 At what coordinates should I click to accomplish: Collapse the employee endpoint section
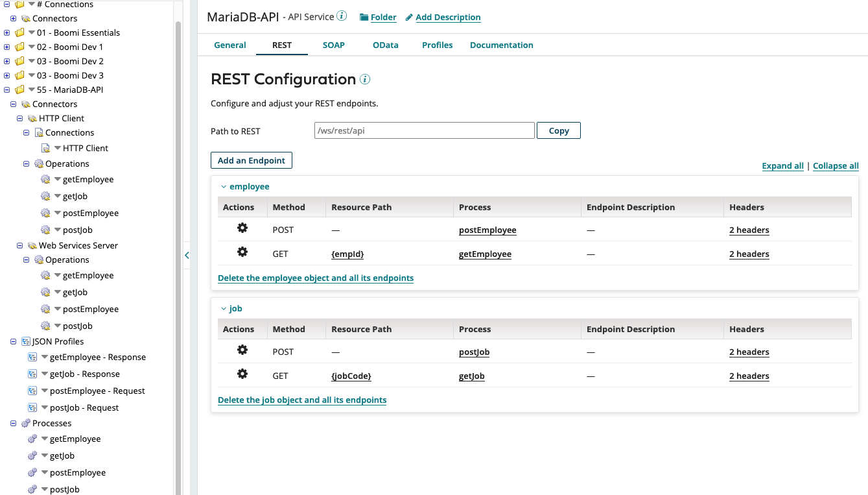click(x=224, y=187)
